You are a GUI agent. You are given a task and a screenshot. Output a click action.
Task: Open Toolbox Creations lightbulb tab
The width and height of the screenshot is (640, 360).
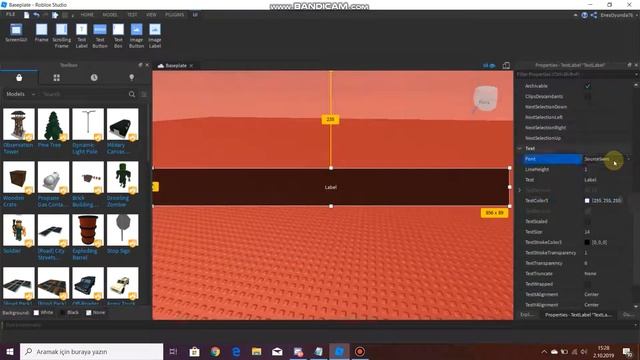131,78
